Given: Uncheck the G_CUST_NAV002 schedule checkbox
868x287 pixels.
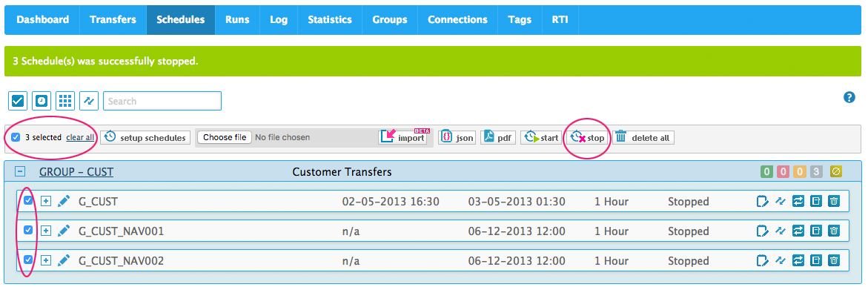Looking at the screenshot, I should click(28, 259).
